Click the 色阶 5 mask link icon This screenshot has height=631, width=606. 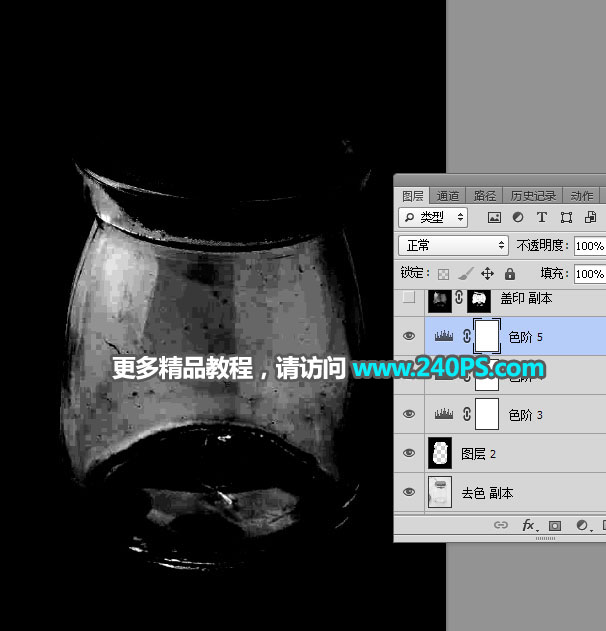[x=467, y=336]
